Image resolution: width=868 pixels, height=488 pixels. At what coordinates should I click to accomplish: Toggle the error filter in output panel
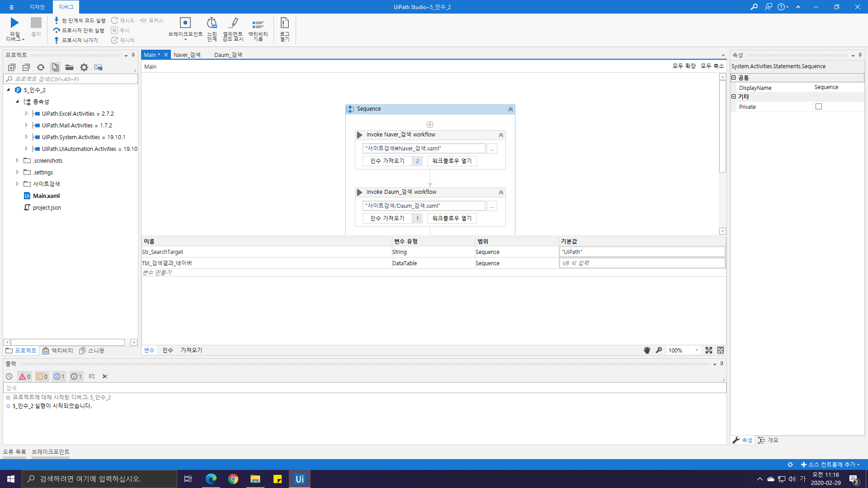pyautogui.click(x=25, y=376)
